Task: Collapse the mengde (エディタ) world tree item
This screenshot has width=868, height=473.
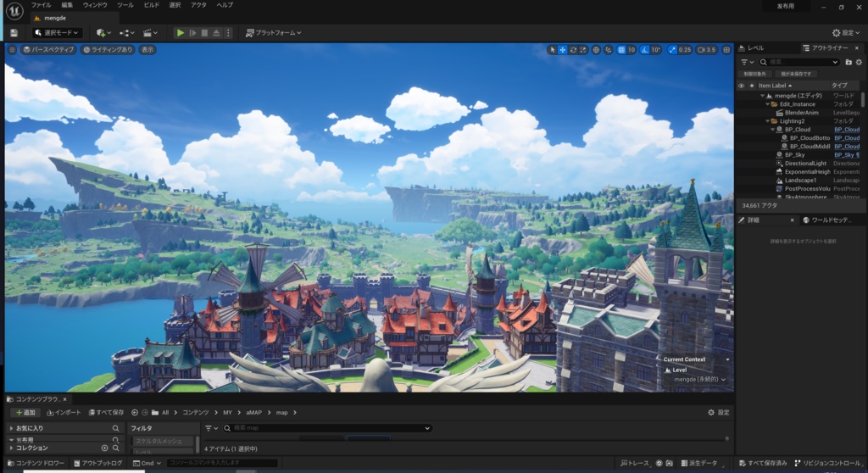Action: pos(762,96)
